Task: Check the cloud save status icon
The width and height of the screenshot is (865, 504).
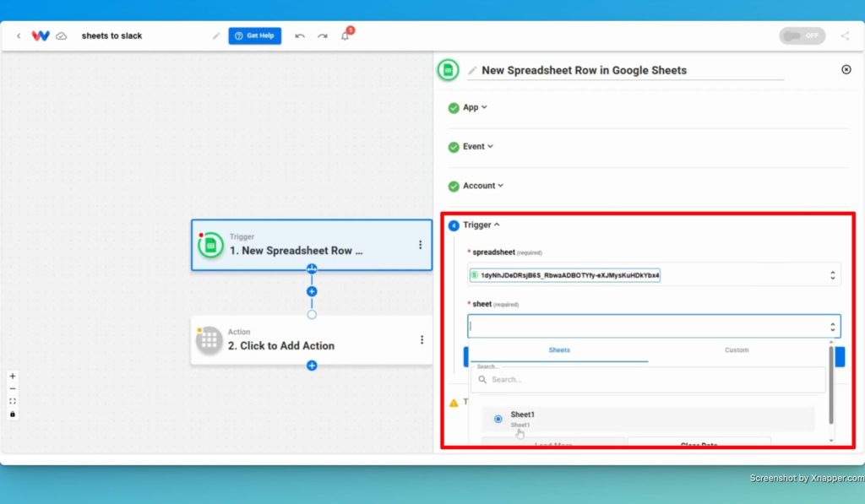Action: [61, 35]
